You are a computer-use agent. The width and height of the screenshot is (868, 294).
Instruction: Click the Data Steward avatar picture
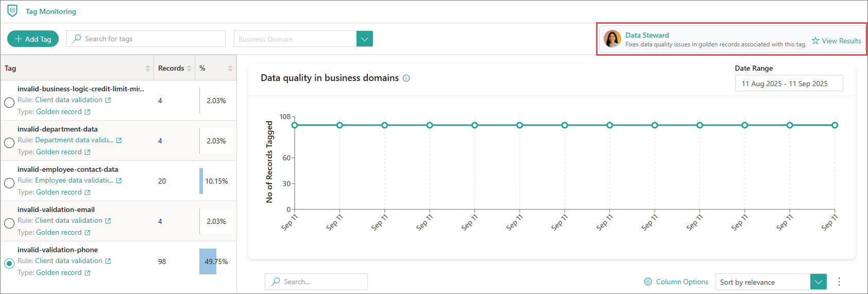612,39
